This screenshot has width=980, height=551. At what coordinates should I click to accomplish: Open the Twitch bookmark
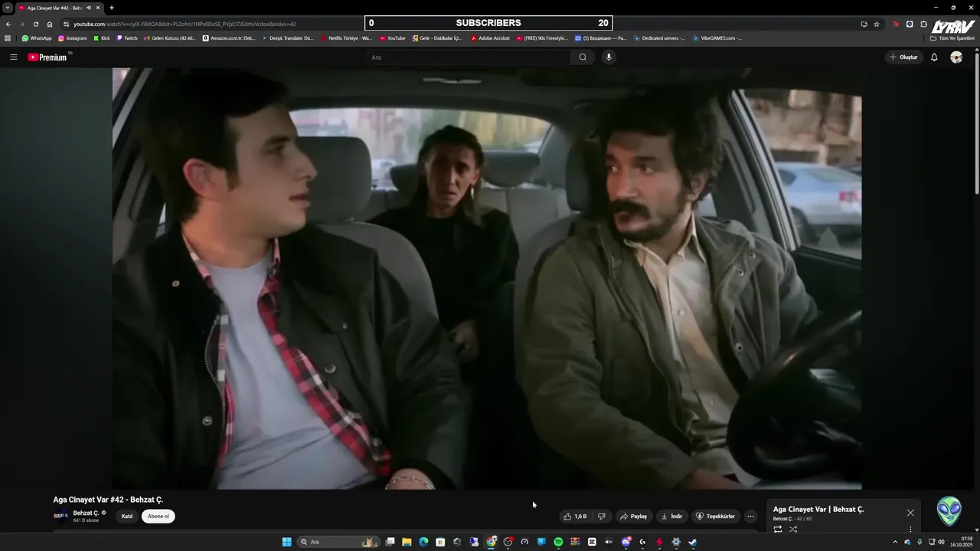pyautogui.click(x=127, y=37)
